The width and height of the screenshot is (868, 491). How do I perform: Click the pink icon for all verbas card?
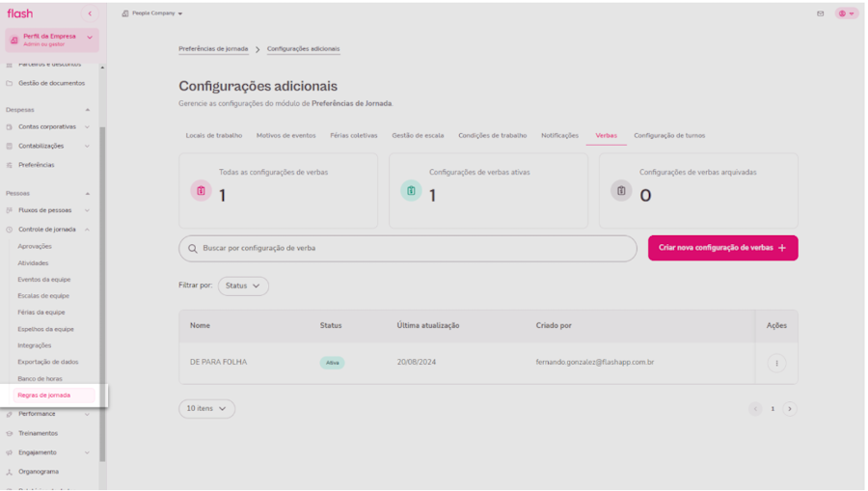tap(201, 190)
